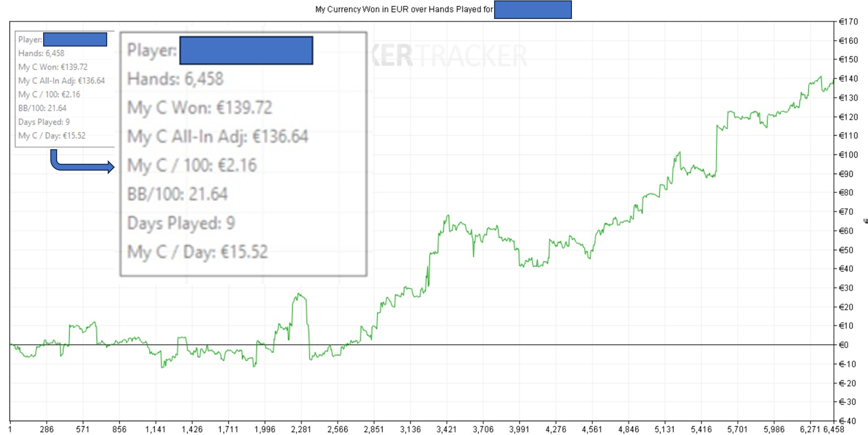Image resolution: width=868 pixels, height=435 pixels.
Task: Click 'My C All-In Adj: €136.64' in small legend
Action: click(x=61, y=81)
